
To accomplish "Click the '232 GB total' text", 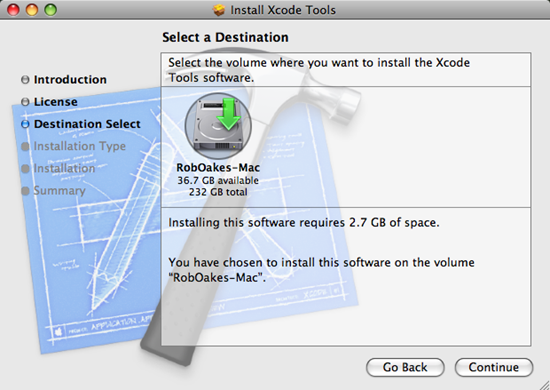I will point(218,192).
